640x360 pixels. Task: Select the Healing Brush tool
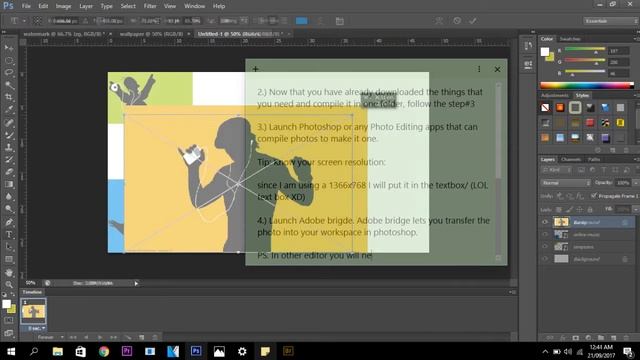click(9, 122)
